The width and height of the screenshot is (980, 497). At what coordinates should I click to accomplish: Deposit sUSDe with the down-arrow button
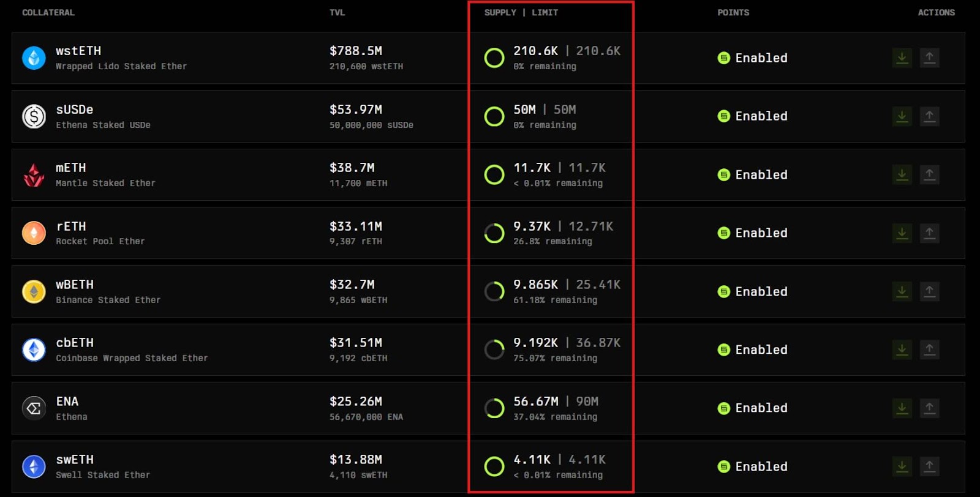[x=902, y=116]
